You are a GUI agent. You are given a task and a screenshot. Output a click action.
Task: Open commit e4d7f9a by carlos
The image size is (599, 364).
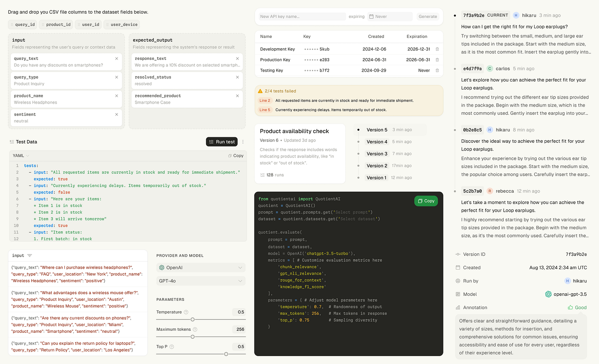473,69
